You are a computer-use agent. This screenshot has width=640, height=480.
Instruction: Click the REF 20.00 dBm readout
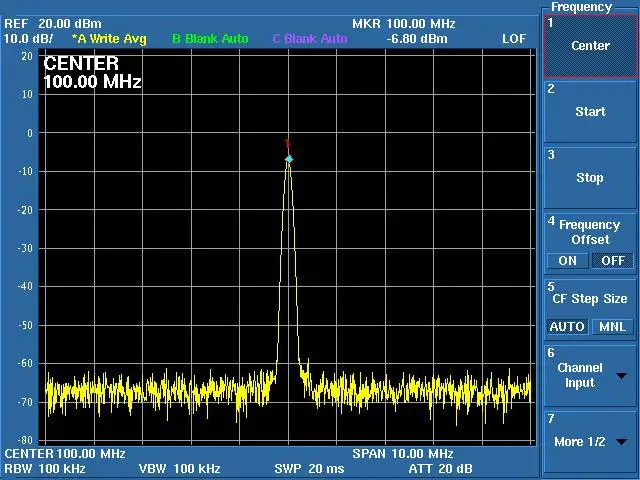pos(53,24)
